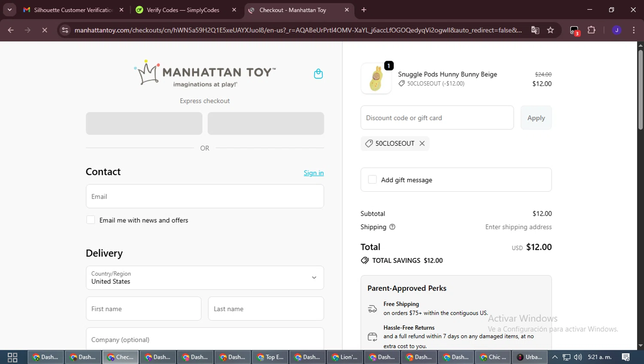Open network status tray icon
The width and height of the screenshot is (644, 364).
(567, 357)
